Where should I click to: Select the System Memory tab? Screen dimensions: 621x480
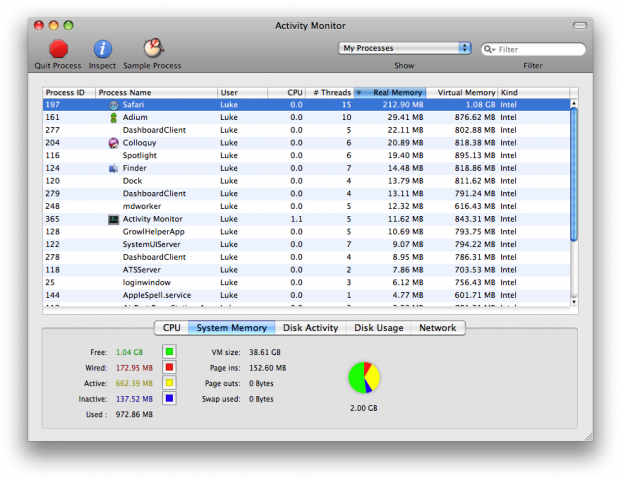click(232, 328)
